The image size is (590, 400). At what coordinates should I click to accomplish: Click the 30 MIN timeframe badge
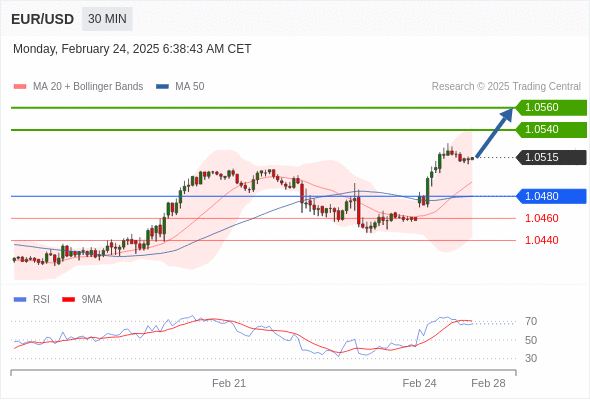pyautogui.click(x=107, y=19)
